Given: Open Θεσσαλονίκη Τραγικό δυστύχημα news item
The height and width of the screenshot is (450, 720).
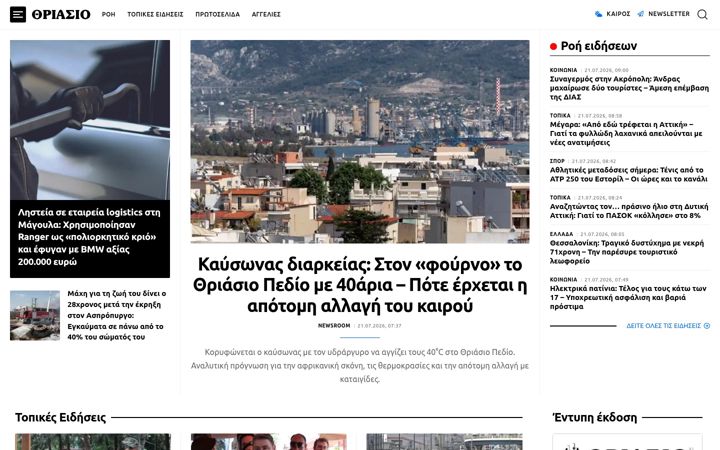Looking at the screenshot, I should tap(627, 252).
